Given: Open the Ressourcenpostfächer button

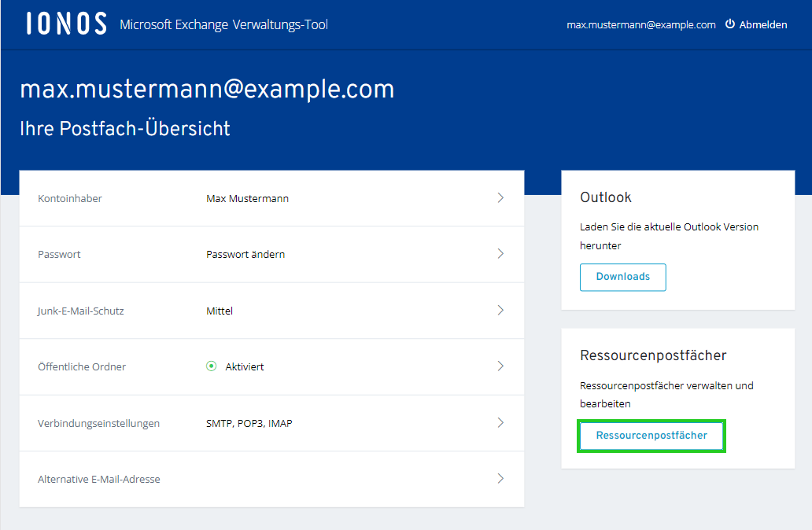Looking at the screenshot, I should (x=651, y=436).
